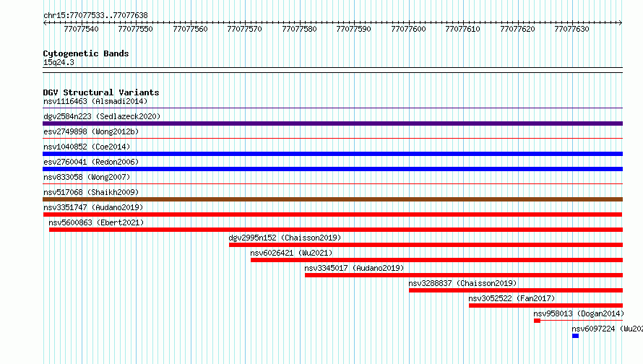Click the Cytogenetic Bands track heading
Viewport: 643px width, 364px height.
click(86, 53)
